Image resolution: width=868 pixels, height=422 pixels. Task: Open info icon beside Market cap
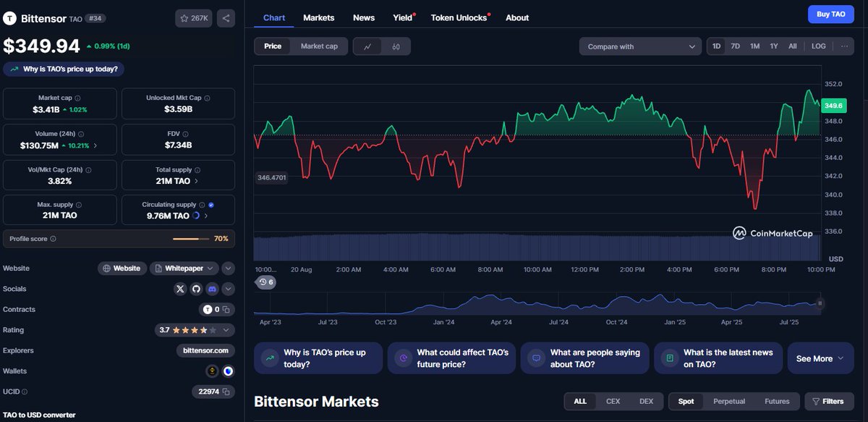tap(77, 98)
